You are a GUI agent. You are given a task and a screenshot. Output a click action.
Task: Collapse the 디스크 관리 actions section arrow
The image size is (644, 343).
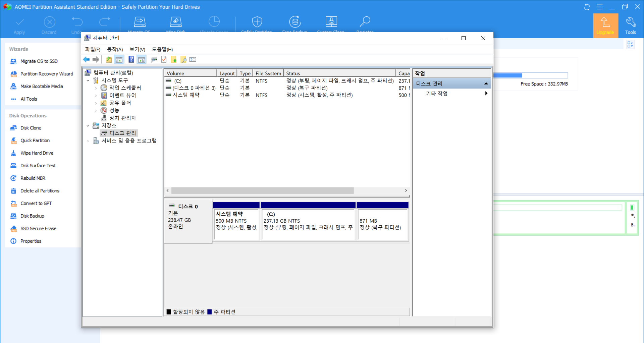(486, 83)
